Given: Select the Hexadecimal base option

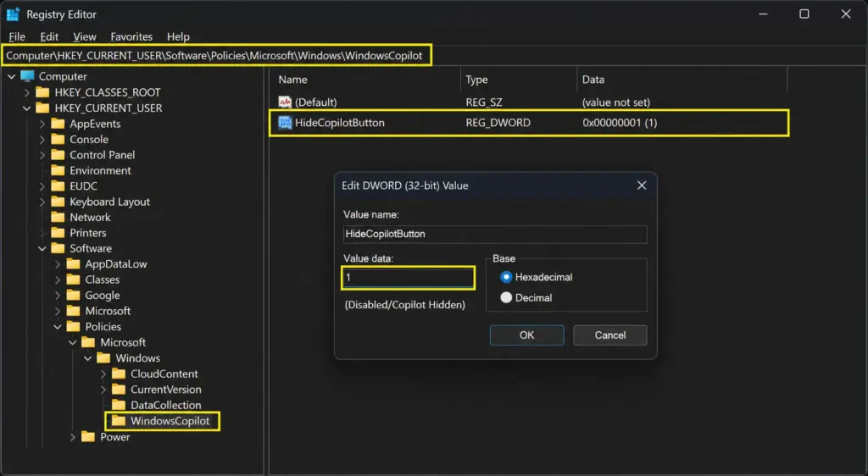Looking at the screenshot, I should tap(506, 277).
